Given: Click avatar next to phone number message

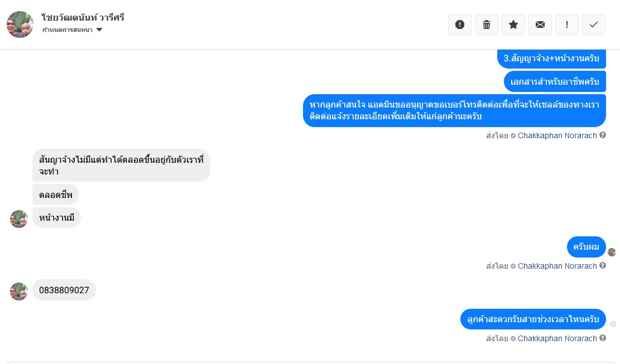Looking at the screenshot, I should tap(19, 291).
